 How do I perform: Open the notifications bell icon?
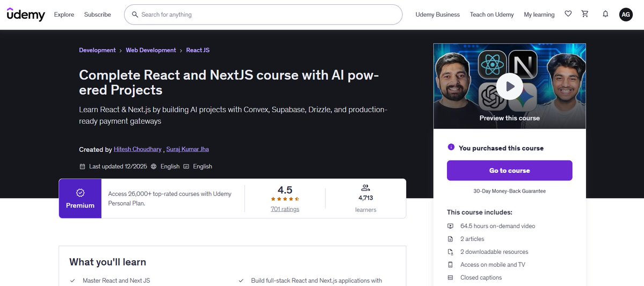coord(605,14)
